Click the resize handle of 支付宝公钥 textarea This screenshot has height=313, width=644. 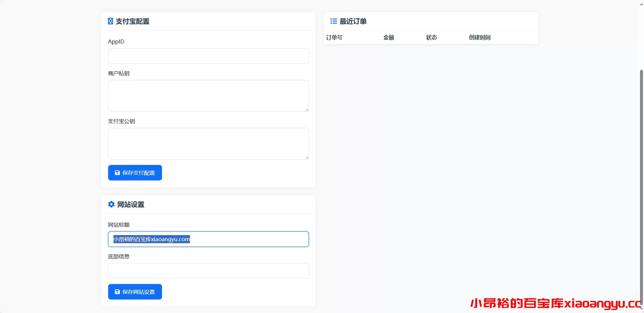(307, 158)
